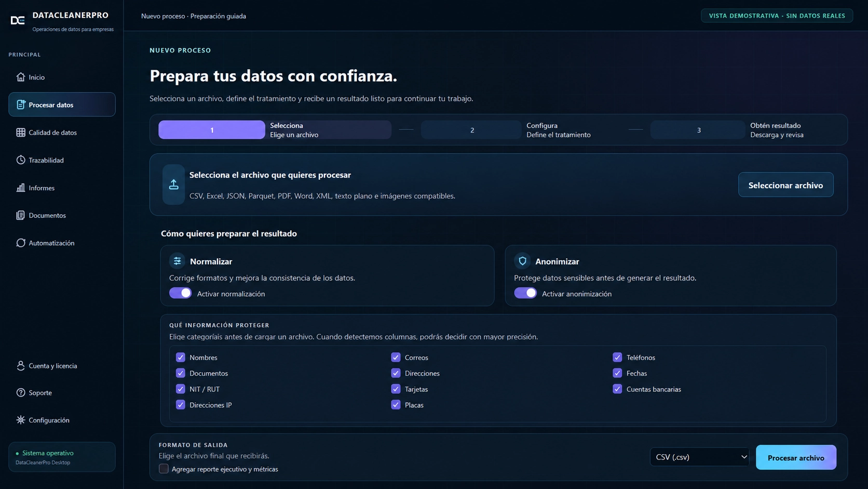Enable Agregar reporte ejecutivo y métricas
The image size is (868, 489).
point(164,469)
